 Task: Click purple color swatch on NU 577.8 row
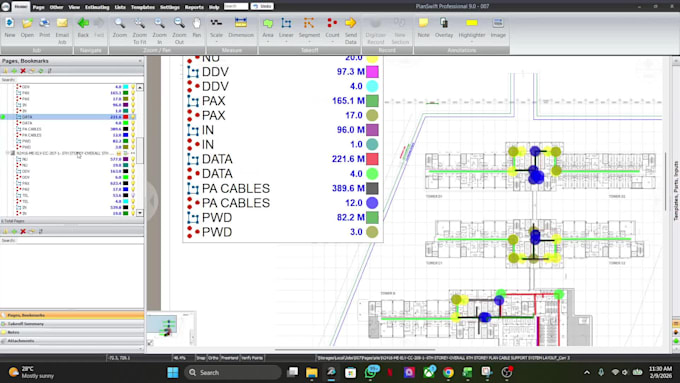[x=126, y=160]
